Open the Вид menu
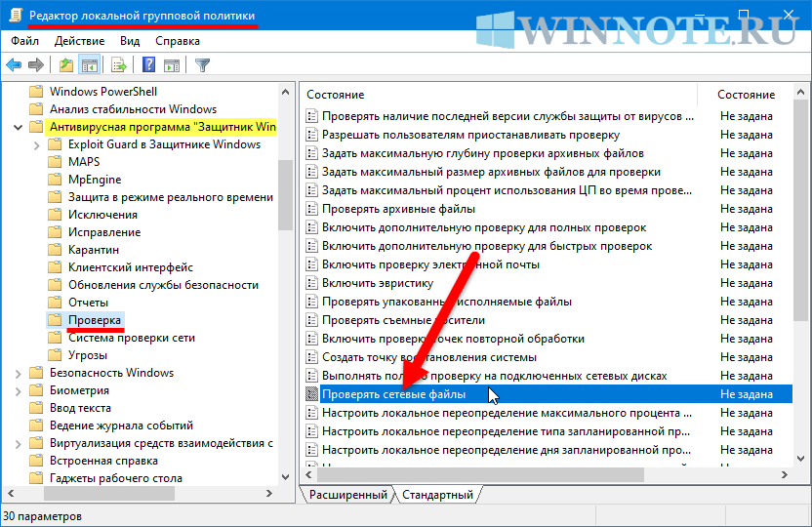 click(x=130, y=41)
